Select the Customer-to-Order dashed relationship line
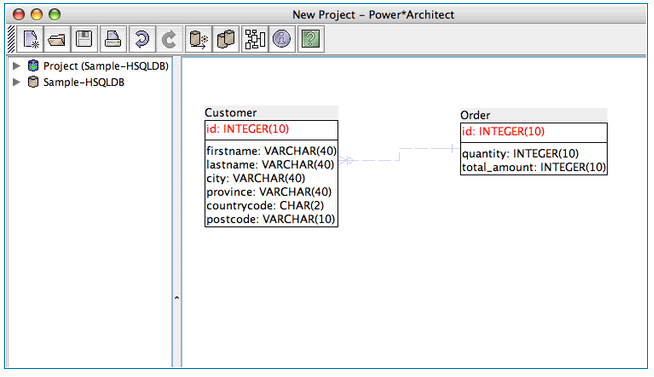The image size is (654, 377). coord(399,154)
